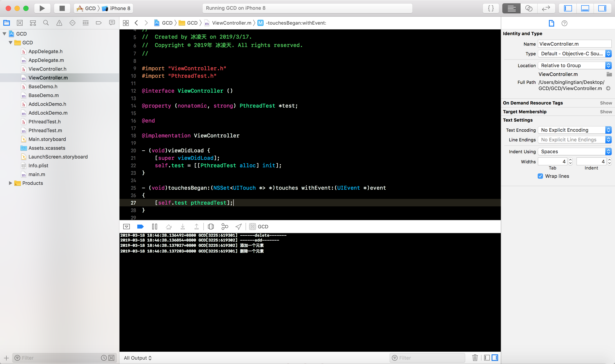Uncheck Wrap lines checkbox
This screenshot has width=615, height=364.
pyautogui.click(x=540, y=176)
